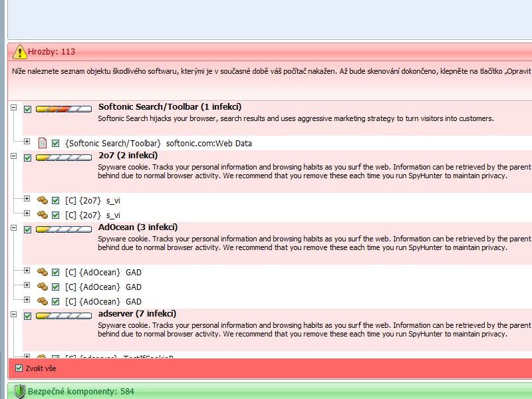Expand the second {2o7} s_vi cookie row
This screenshot has height=399, width=532.
pos(27,213)
